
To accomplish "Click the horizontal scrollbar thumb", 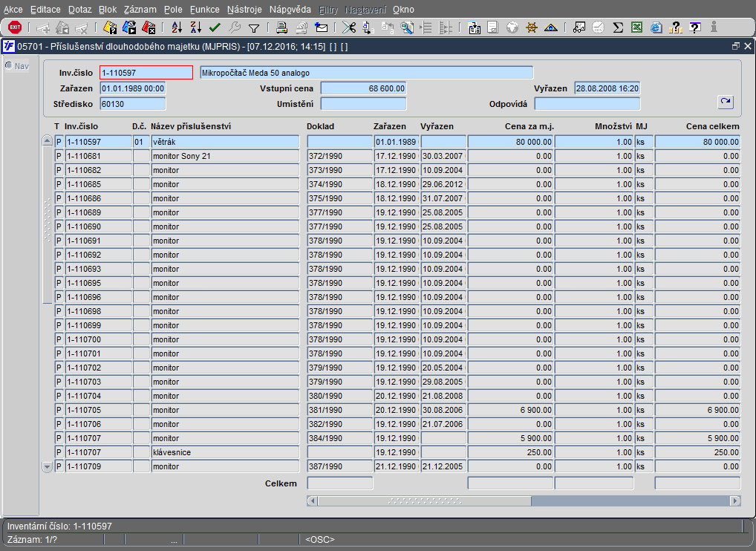I will [424, 501].
